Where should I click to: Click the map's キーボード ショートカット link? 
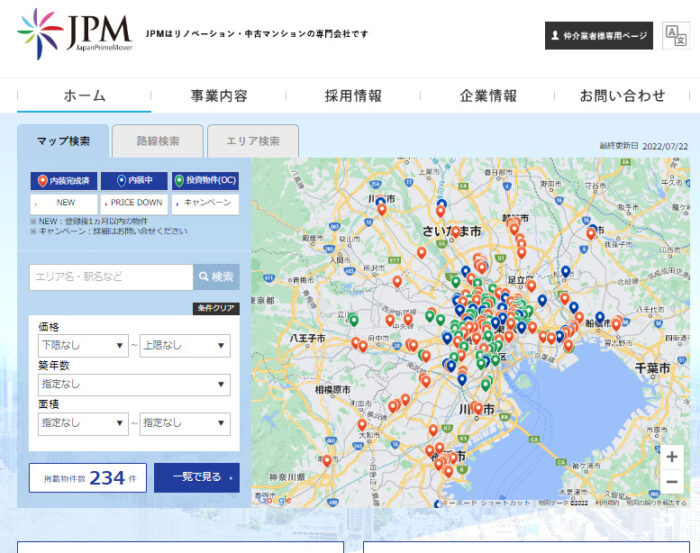487,503
